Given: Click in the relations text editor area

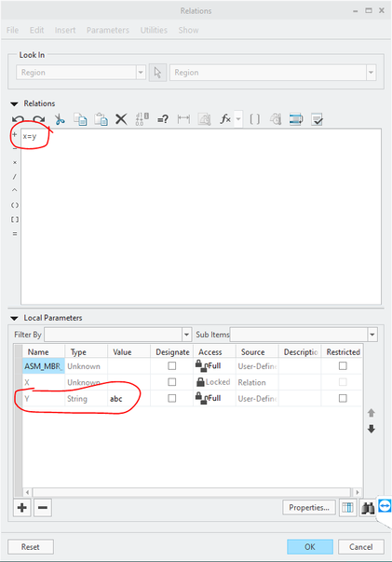Looking at the screenshot, I should click(201, 217).
